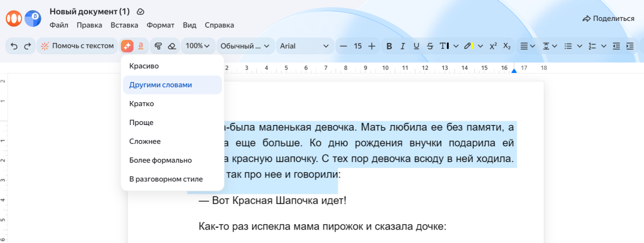Choose 'Другими словами' from the rewrite menu

(x=160, y=85)
